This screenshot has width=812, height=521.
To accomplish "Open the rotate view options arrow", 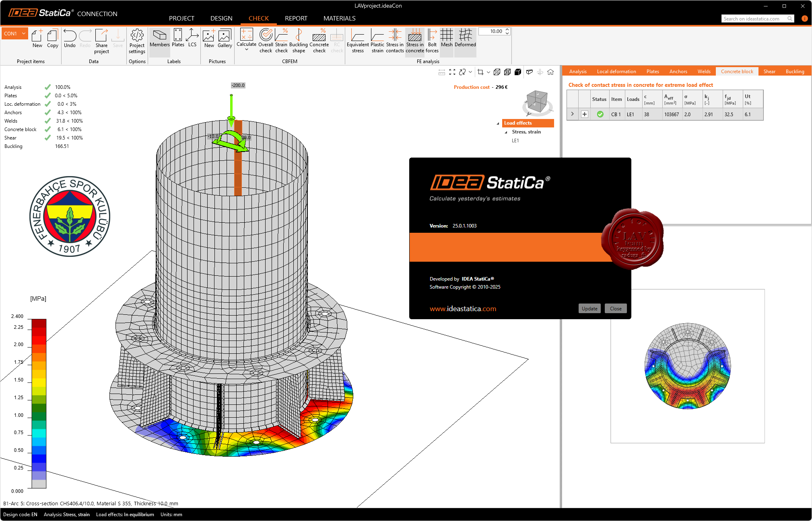I will pyautogui.click(x=470, y=72).
